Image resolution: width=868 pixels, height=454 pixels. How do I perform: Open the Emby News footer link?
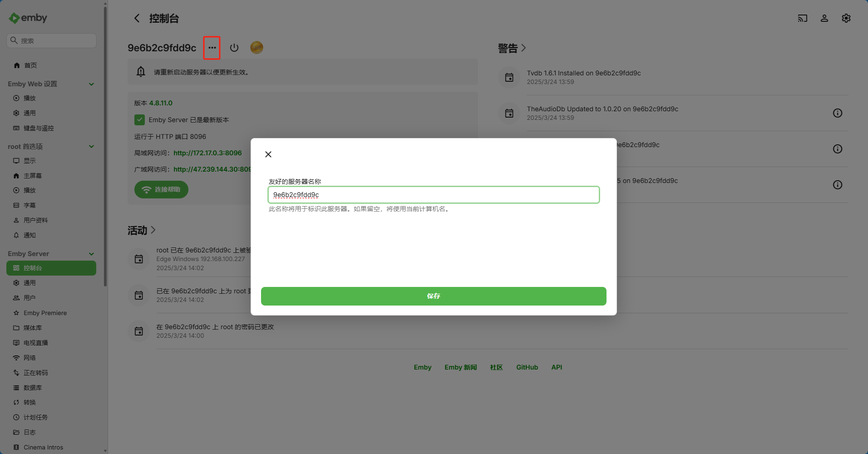[460, 367]
